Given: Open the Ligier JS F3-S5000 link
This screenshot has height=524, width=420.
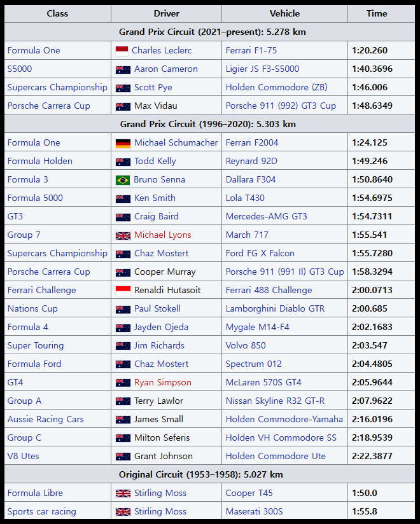Looking at the screenshot, I should (262, 69).
